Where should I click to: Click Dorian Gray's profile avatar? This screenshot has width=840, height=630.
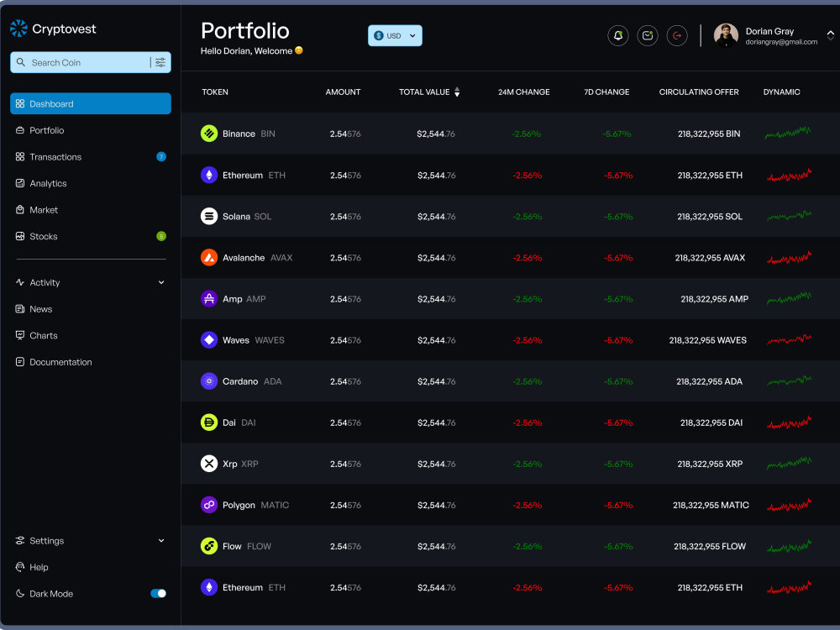[x=726, y=36]
